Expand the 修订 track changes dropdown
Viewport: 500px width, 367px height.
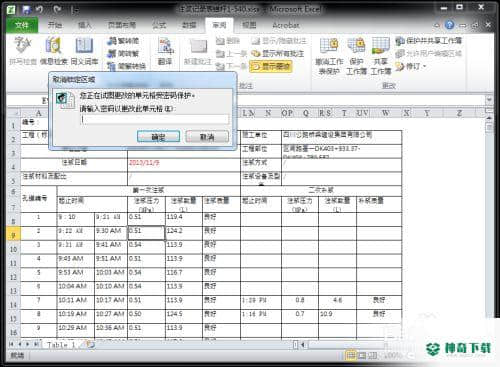[411, 66]
